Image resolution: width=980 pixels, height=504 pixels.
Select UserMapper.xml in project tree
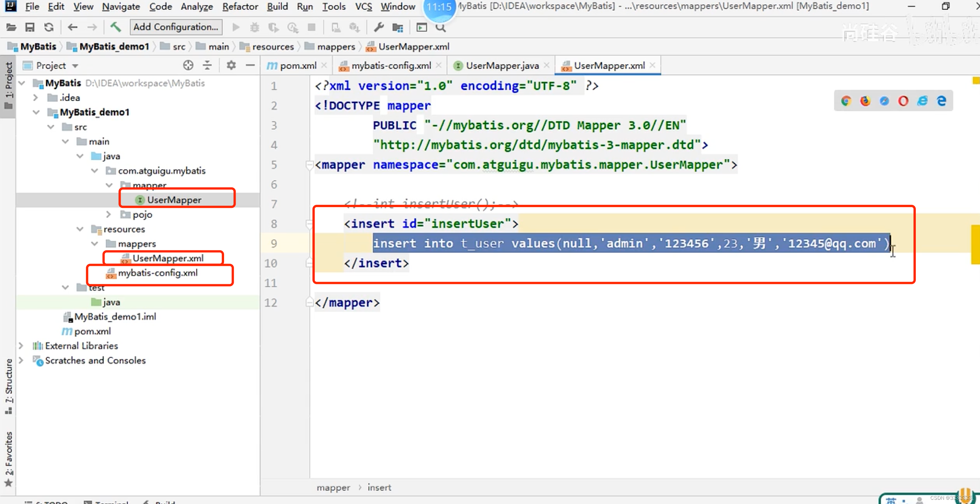coord(162,258)
